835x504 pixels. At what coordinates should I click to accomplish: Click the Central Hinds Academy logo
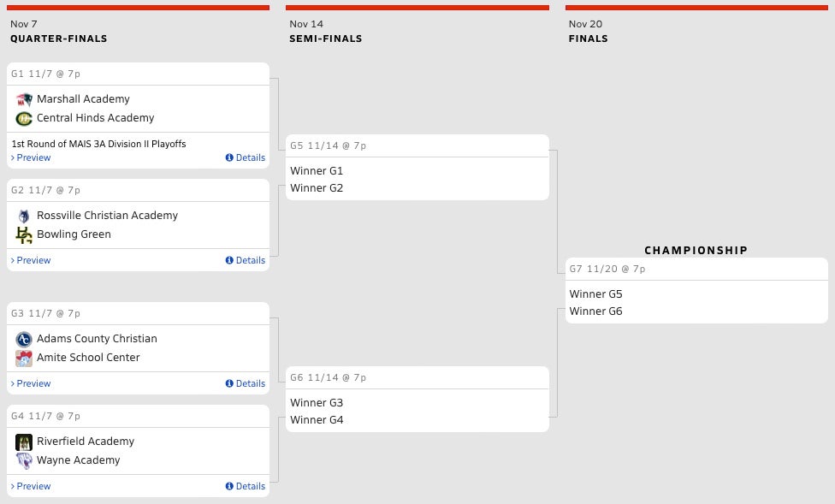[24, 118]
